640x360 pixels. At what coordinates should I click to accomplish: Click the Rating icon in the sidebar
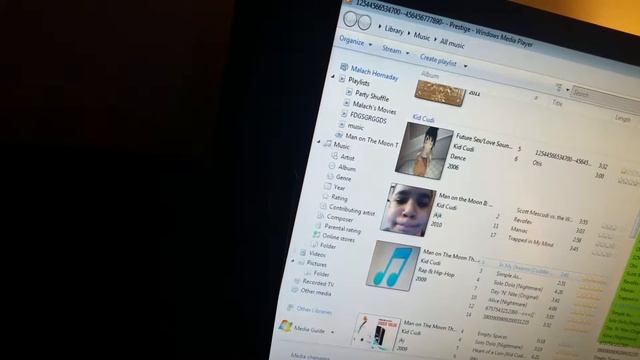coord(325,196)
